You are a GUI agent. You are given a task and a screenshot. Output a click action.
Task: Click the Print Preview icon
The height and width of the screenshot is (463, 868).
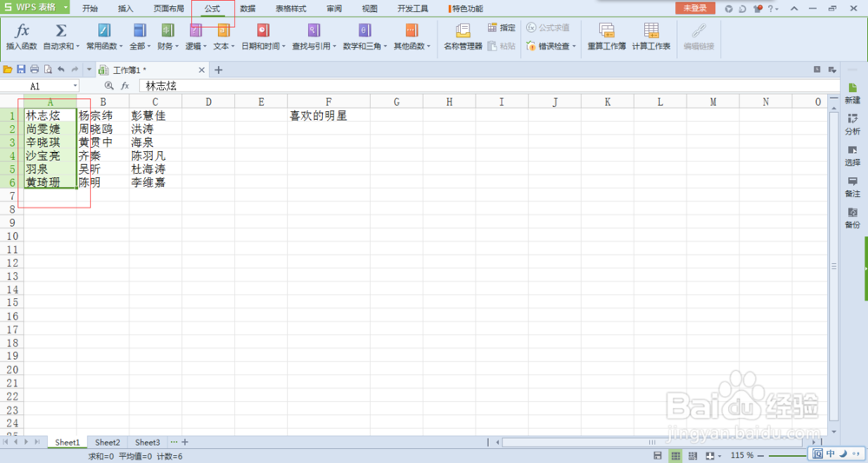click(x=48, y=69)
